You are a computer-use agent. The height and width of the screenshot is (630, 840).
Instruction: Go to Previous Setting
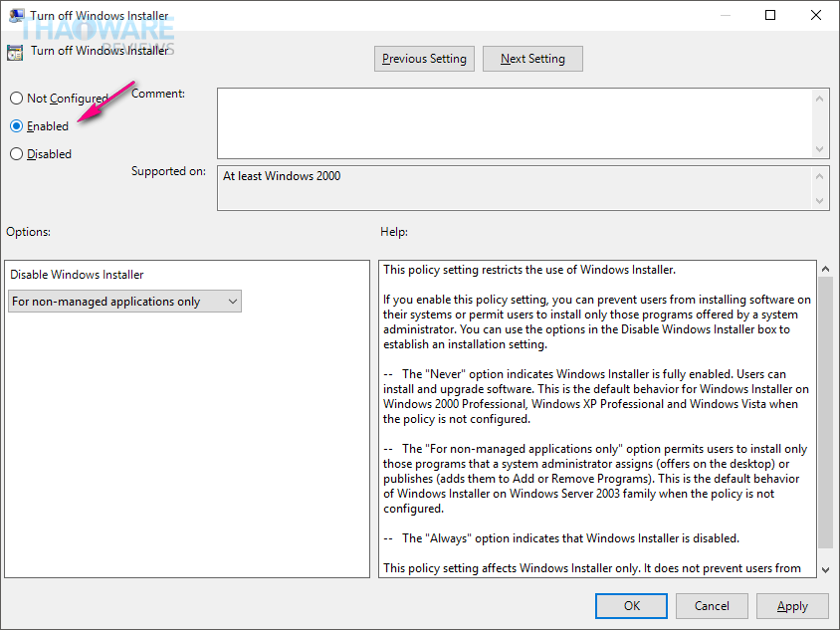(x=424, y=59)
